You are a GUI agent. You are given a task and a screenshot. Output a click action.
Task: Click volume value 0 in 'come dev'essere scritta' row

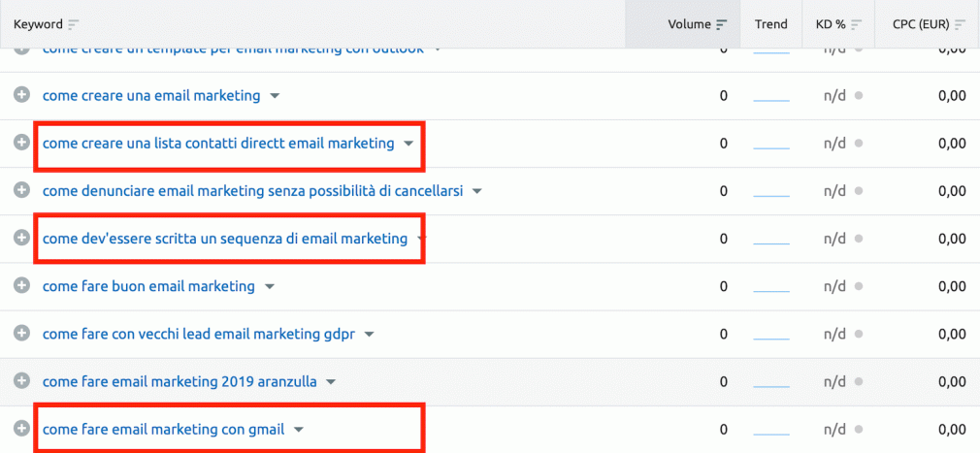click(x=724, y=238)
